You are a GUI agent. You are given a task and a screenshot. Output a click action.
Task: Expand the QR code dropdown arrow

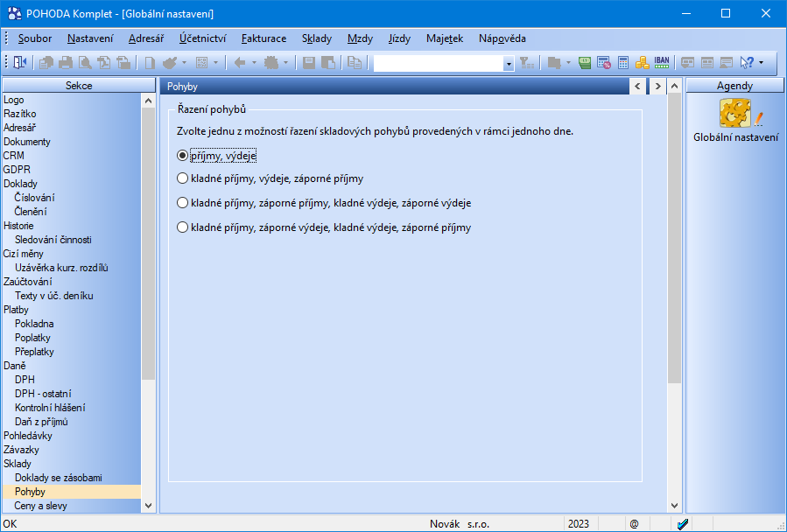pos(216,63)
